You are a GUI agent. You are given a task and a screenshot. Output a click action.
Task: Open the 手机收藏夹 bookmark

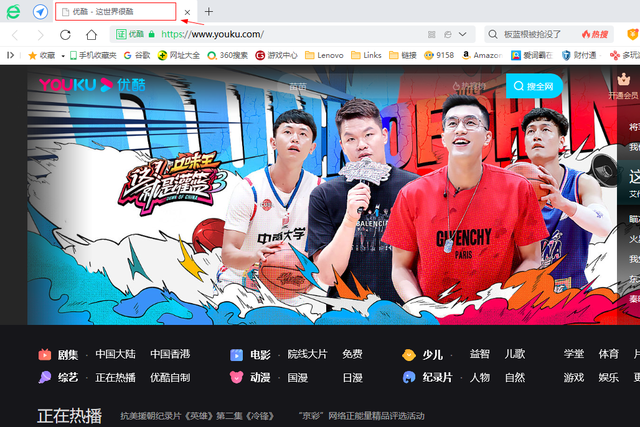pos(93,55)
